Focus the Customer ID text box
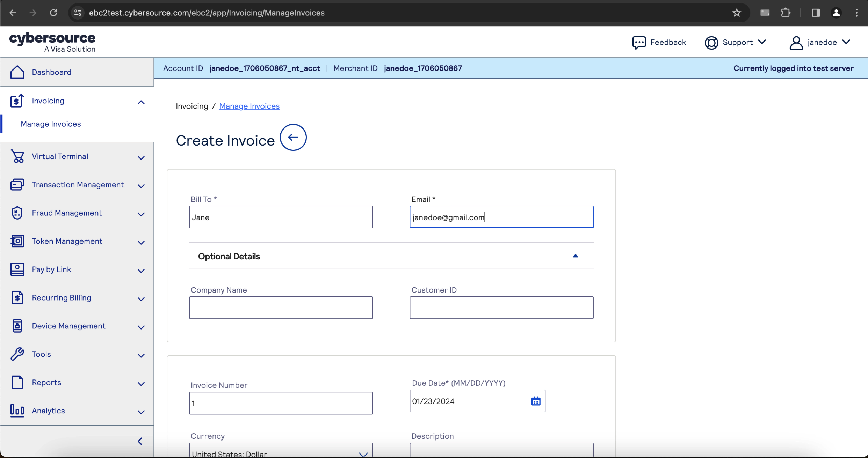This screenshot has height=458, width=868. click(501, 308)
